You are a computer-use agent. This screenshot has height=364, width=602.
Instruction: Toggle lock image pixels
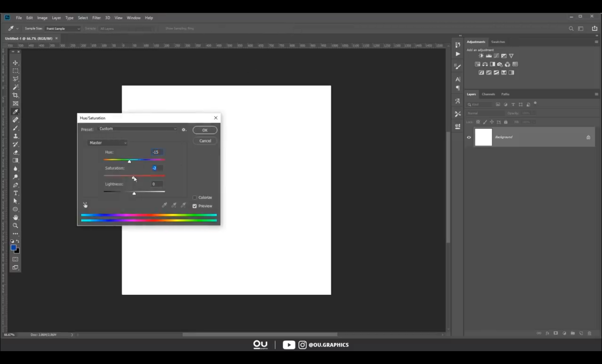(485, 122)
